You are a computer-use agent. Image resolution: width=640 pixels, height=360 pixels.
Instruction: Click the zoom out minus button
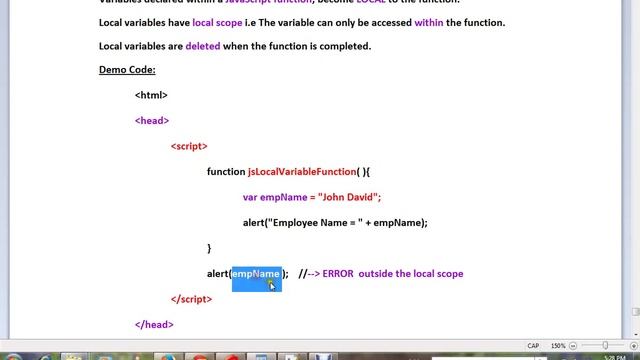coord(573,346)
